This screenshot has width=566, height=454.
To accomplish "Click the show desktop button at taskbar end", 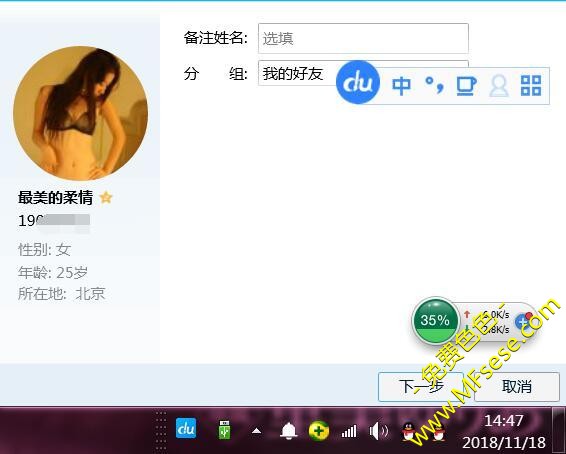I will click(558, 430).
